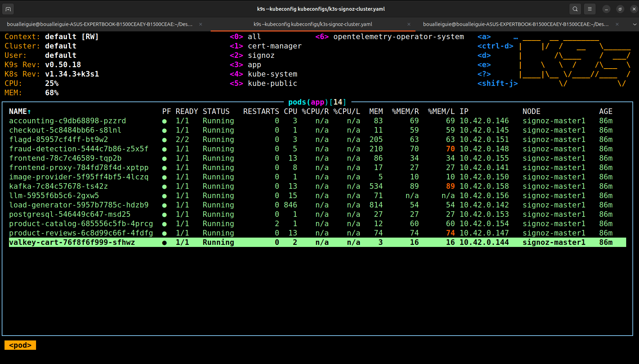This screenshot has height=364, width=639.
Task: Select the valkey-cart-76f8f6f999-sfhwz pod
Action: 317,242
